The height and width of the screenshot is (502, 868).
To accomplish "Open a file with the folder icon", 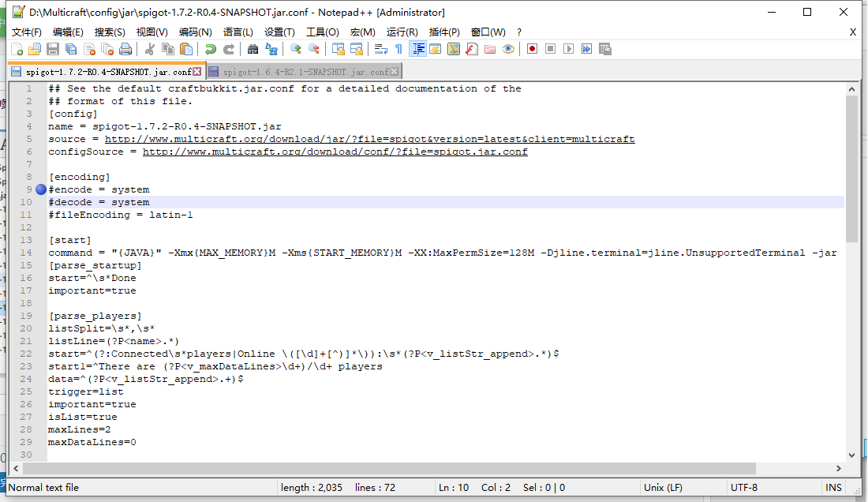I will (x=35, y=49).
